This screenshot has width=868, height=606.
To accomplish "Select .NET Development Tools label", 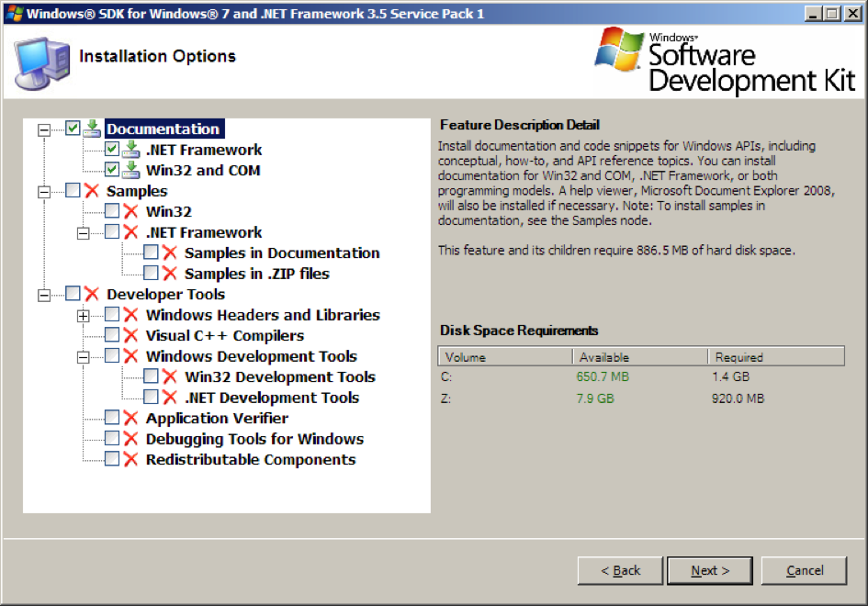I will coord(272,398).
